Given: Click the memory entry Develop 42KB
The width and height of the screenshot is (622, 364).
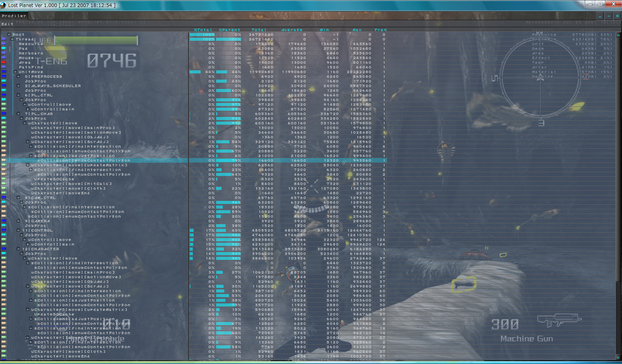Looking at the screenshot, I should click(572, 77).
